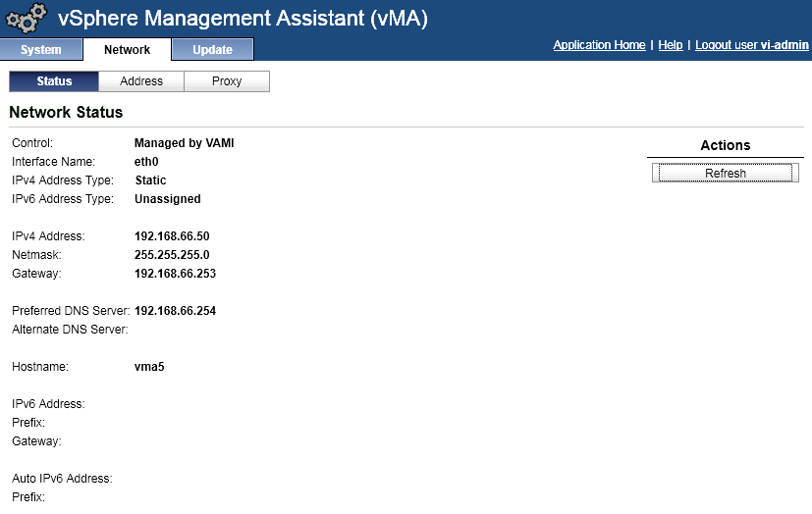Image resolution: width=812 pixels, height=514 pixels.
Task: Click the netmask value 255.255.255.0
Action: [172, 255]
